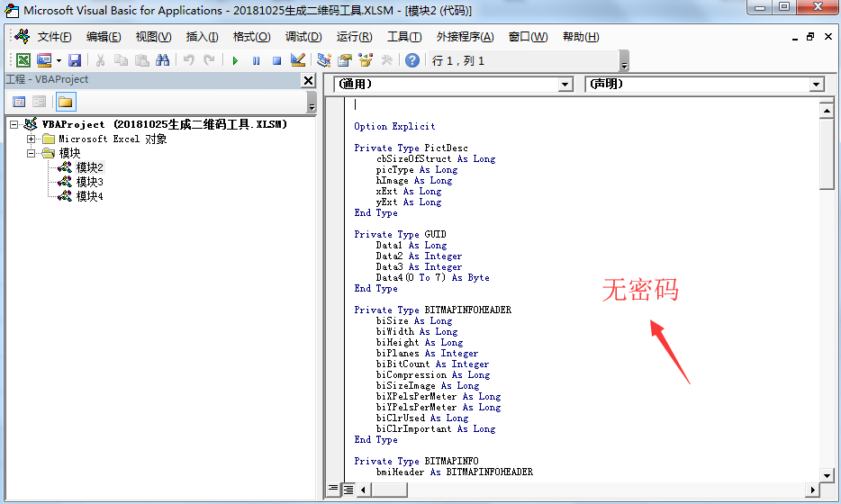The width and height of the screenshot is (841, 504).
Task: Close the 工程 - VBAProject pane
Action: [309, 80]
